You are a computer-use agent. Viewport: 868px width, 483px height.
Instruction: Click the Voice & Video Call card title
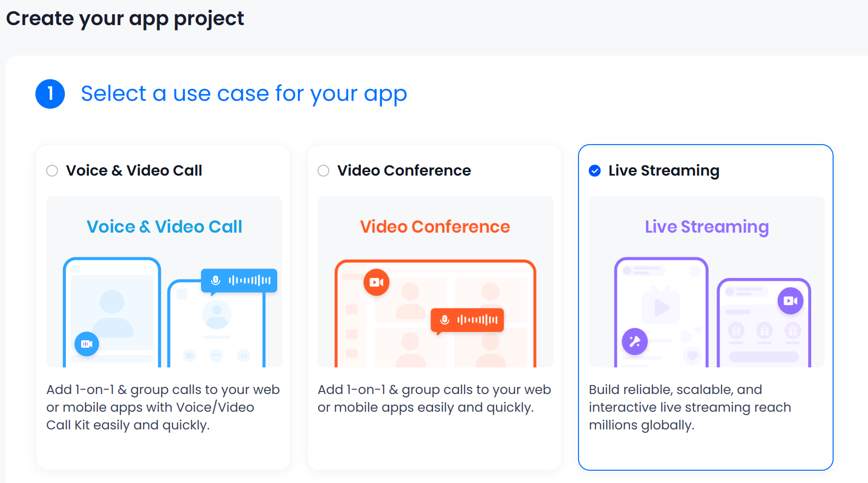click(x=134, y=171)
